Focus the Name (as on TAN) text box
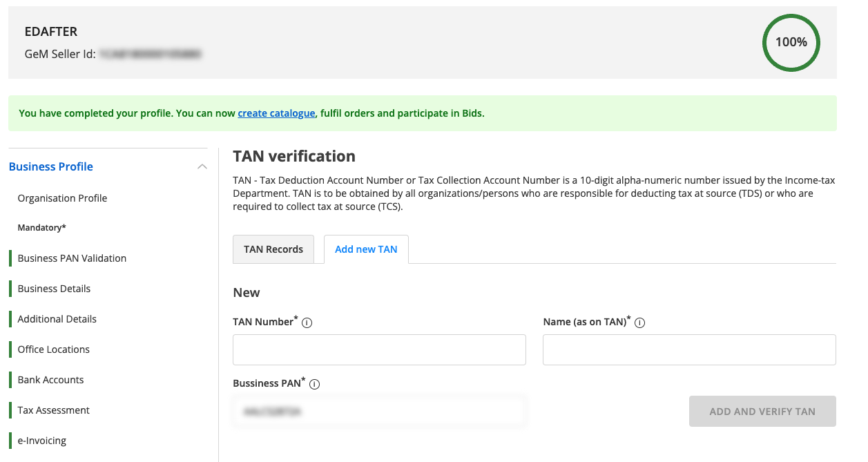Viewport: 868px width, 462px height. tap(688, 349)
